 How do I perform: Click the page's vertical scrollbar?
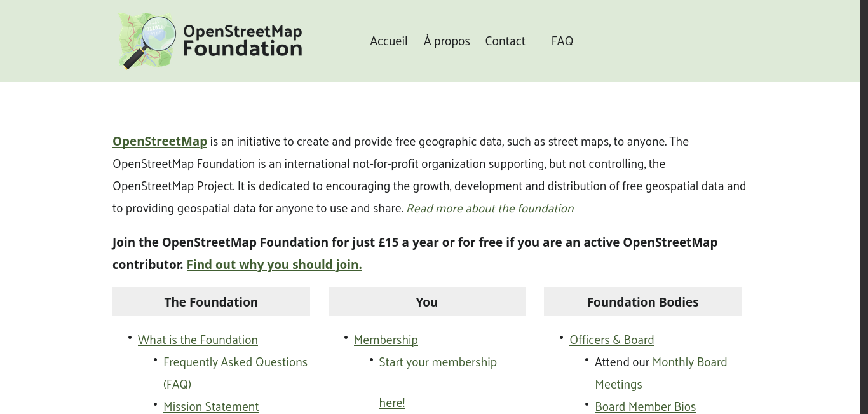(x=864, y=207)
